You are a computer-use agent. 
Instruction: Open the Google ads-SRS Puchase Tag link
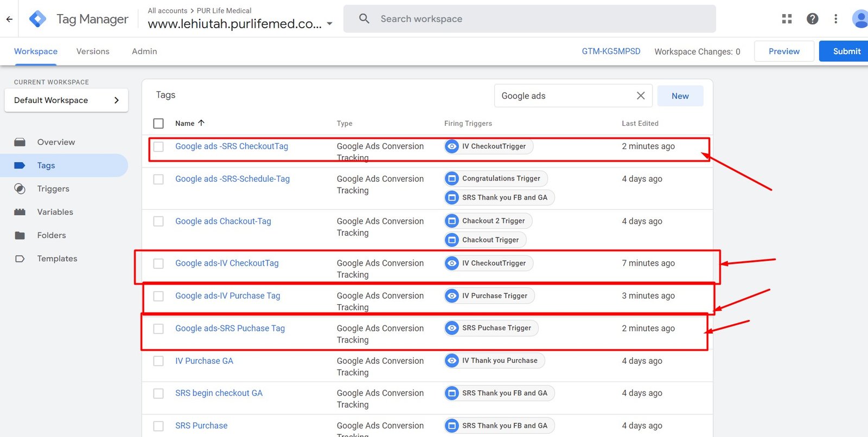[x=230, y=329]
